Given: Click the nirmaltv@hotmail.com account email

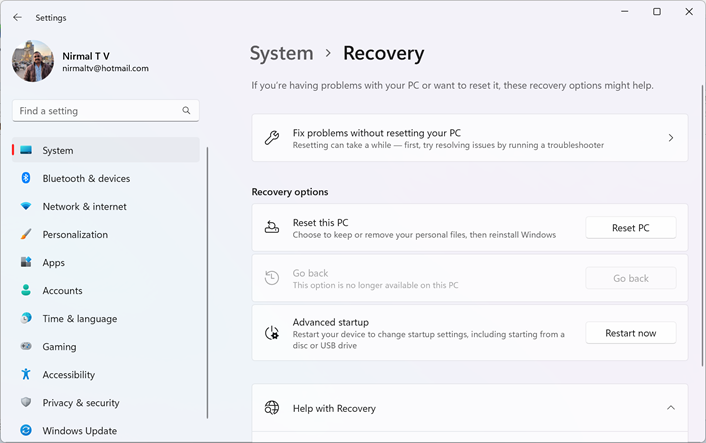Looking at the screenshot, I should tap(105, 68).
